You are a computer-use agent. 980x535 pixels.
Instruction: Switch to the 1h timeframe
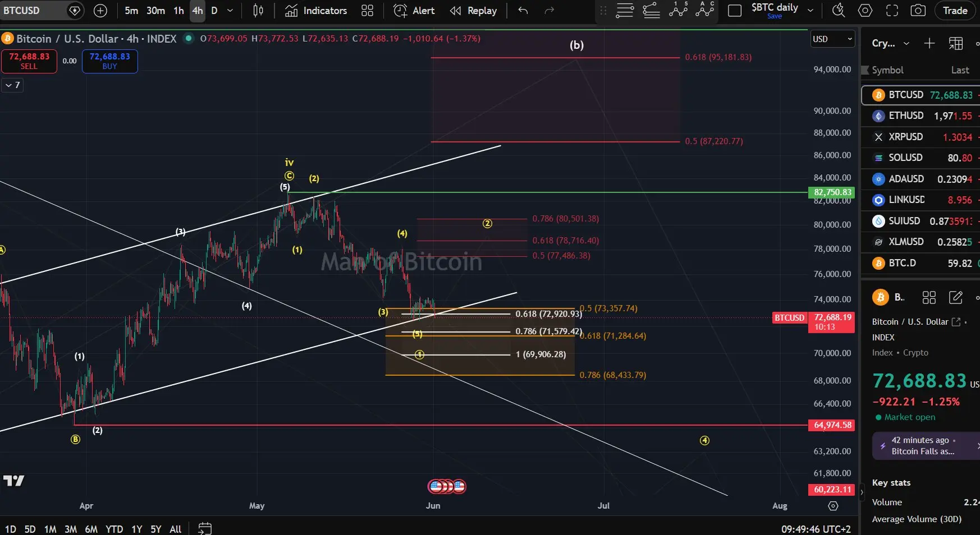[178, 11]
